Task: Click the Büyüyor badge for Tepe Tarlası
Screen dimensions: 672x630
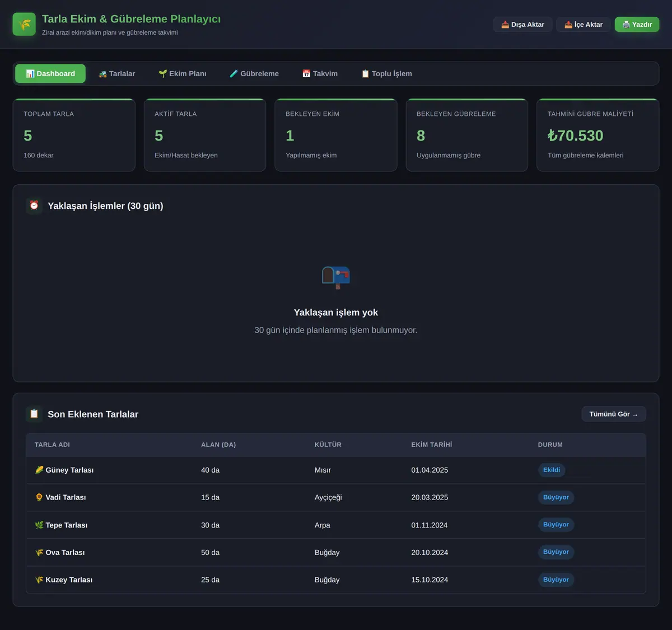Action: 556,525
